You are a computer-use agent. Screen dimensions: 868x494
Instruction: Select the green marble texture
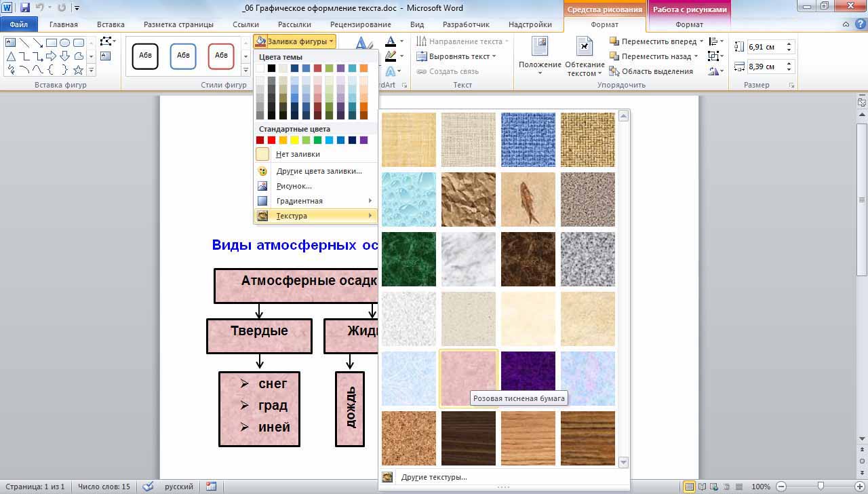(409, 259)
